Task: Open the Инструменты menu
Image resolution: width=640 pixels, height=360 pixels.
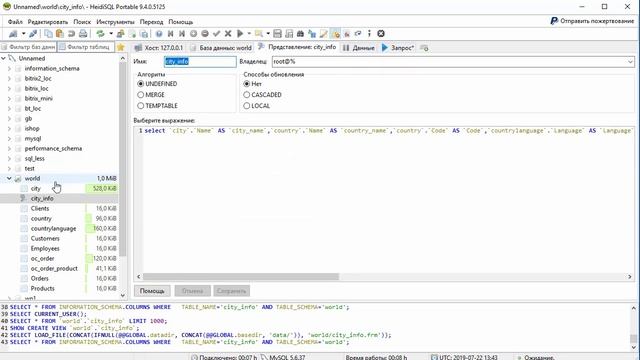Action: pyautogui.click(x=116, y=22)
